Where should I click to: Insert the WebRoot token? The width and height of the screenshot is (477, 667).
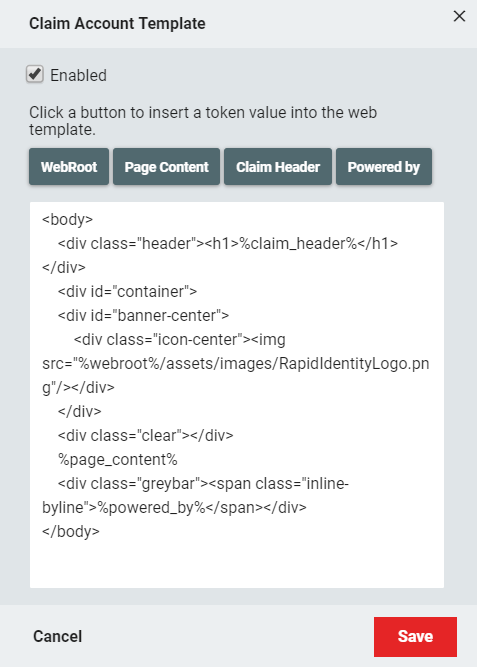coord(69,167)
